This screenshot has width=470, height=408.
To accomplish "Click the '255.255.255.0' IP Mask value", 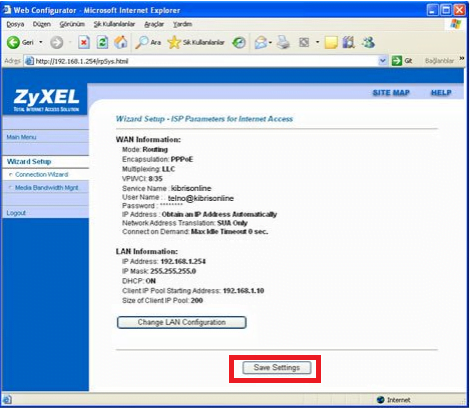I will (x=173, y=271).
